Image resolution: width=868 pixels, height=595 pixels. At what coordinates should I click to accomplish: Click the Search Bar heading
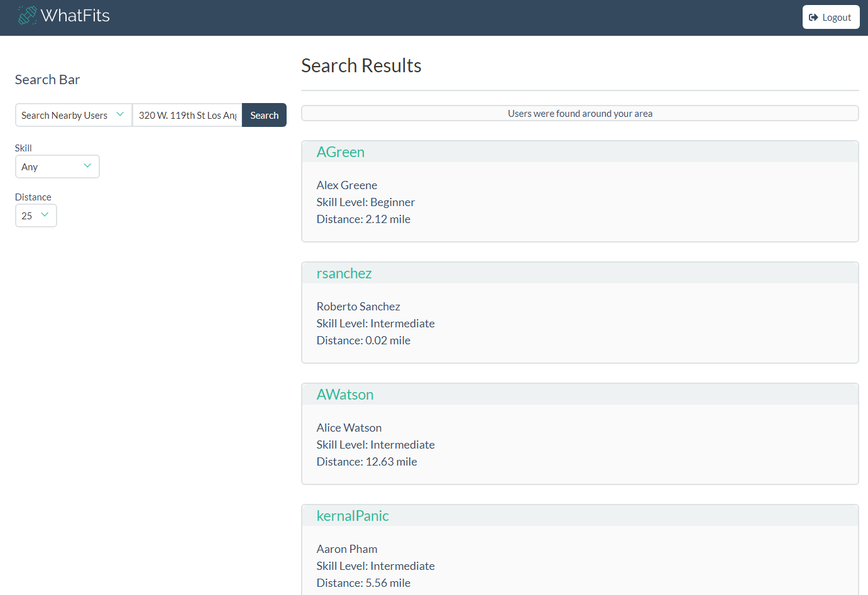point(48,80)
